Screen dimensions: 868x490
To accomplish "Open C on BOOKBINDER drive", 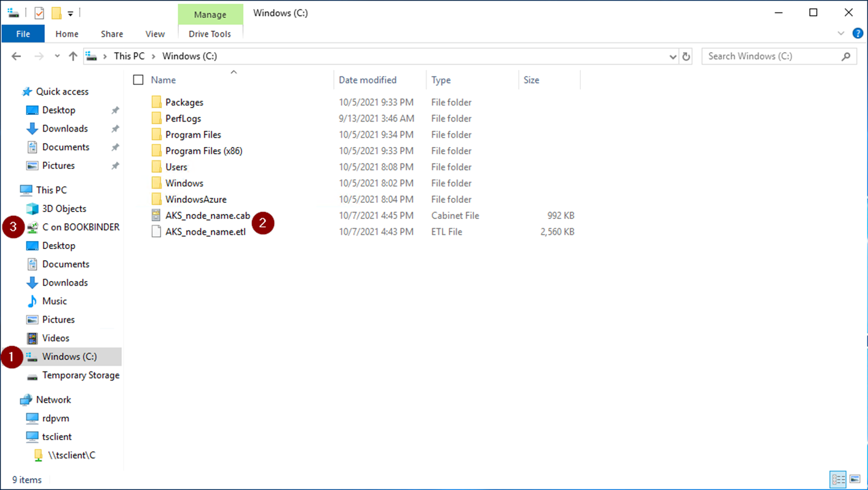I will [81, 227].
